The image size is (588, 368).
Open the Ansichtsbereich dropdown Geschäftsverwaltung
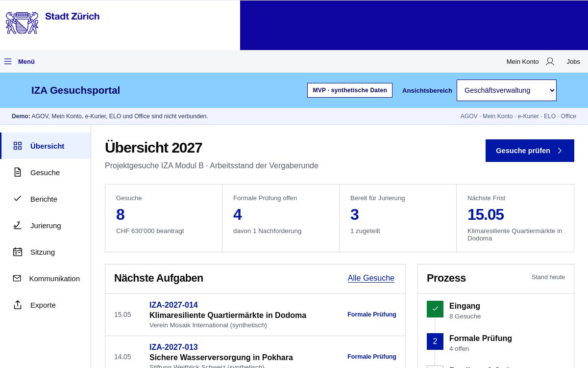tap(507, 90)
